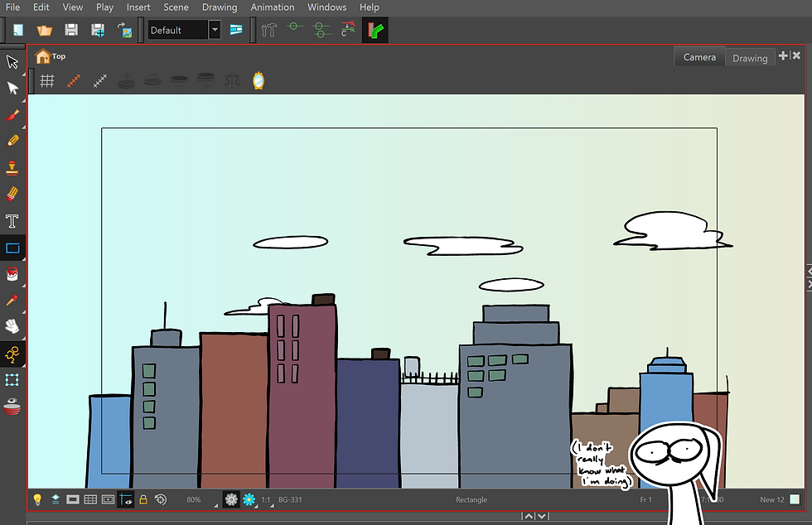
Task: Select the Pencil tool
Action: 12,141
